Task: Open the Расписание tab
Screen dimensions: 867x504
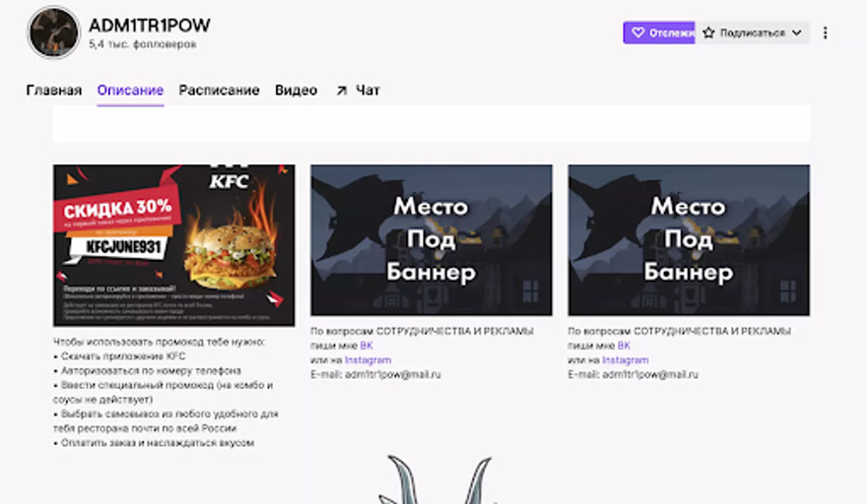Action: pos(219,91)
